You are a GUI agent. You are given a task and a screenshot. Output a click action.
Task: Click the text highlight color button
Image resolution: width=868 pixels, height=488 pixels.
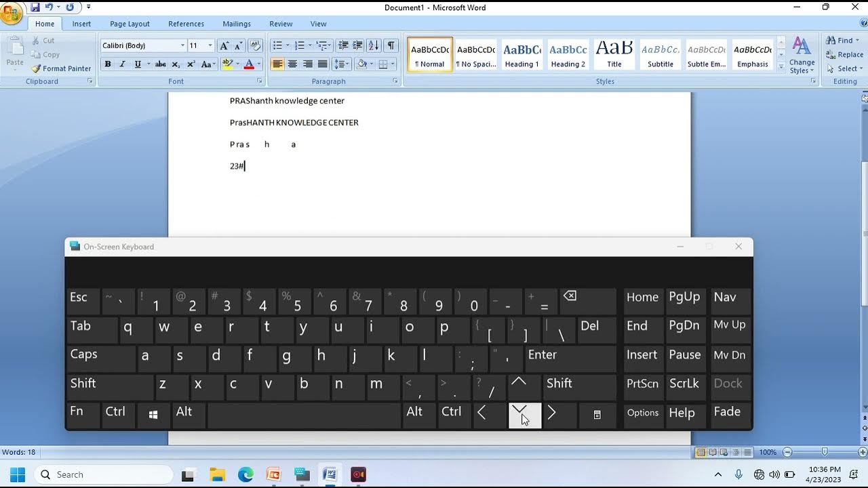(227, 64)
